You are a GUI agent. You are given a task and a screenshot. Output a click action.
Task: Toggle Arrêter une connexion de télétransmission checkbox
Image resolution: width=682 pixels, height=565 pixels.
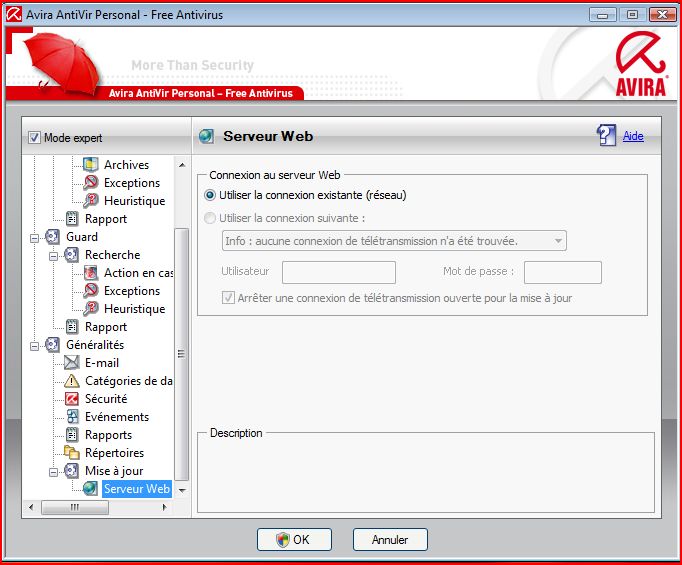pyautogui.click(x=228, y=298)
